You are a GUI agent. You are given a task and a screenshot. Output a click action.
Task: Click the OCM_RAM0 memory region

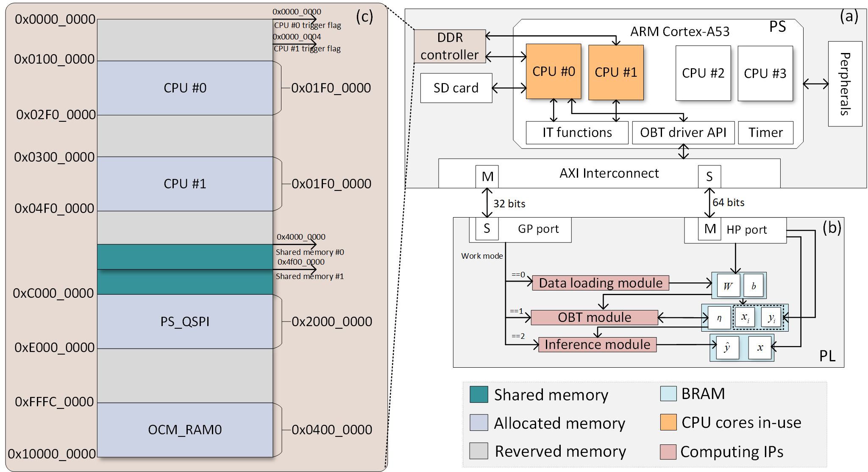click(185, 430)
